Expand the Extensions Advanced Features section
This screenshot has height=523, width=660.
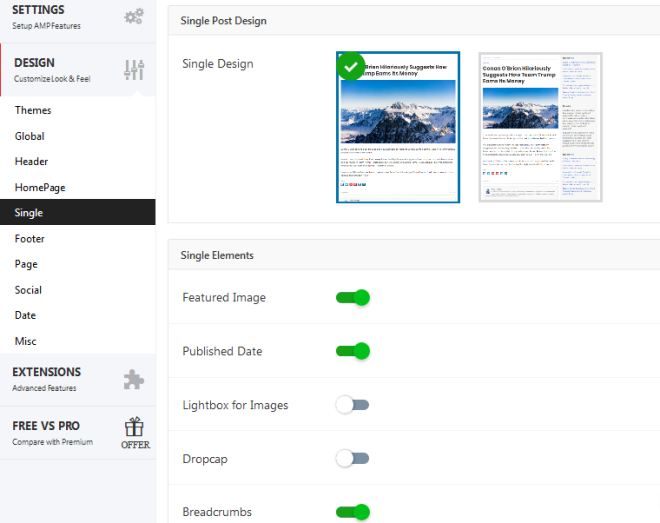pyautogui.click(x=78, y=380)
